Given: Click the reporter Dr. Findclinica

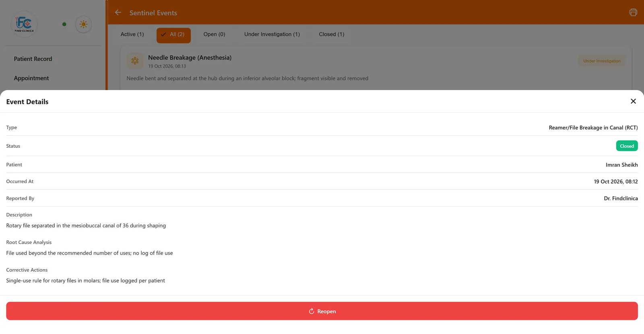Looking at the screenshot, I should [x=621, y=199].
